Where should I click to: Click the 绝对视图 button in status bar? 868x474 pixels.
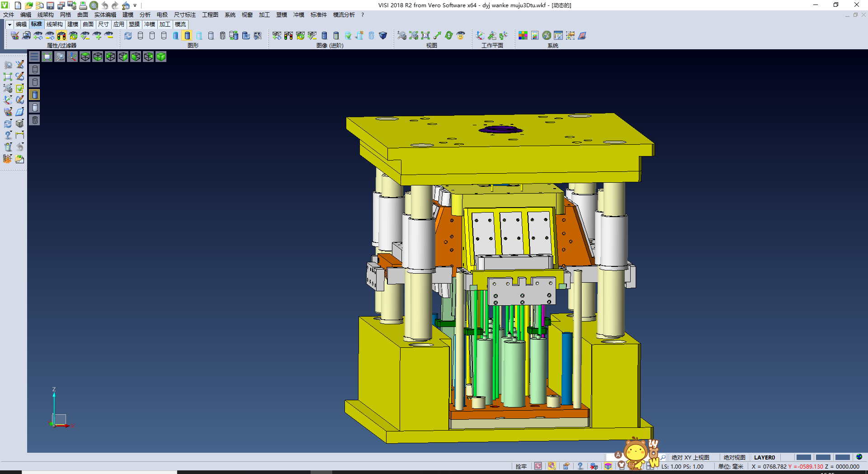(x=734, y=457)
